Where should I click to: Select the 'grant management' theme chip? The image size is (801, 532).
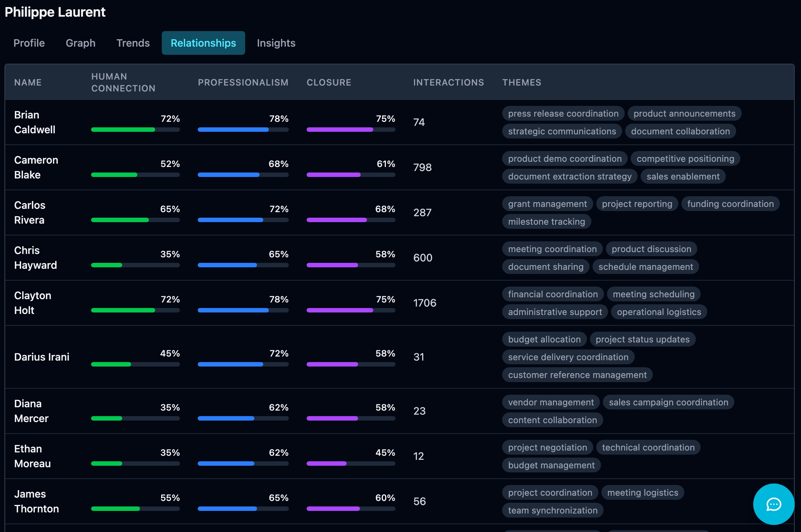coord(547,204)
